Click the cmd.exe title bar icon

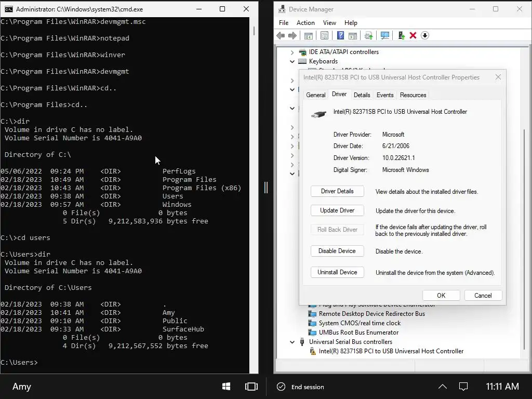(x=8, y=9)
